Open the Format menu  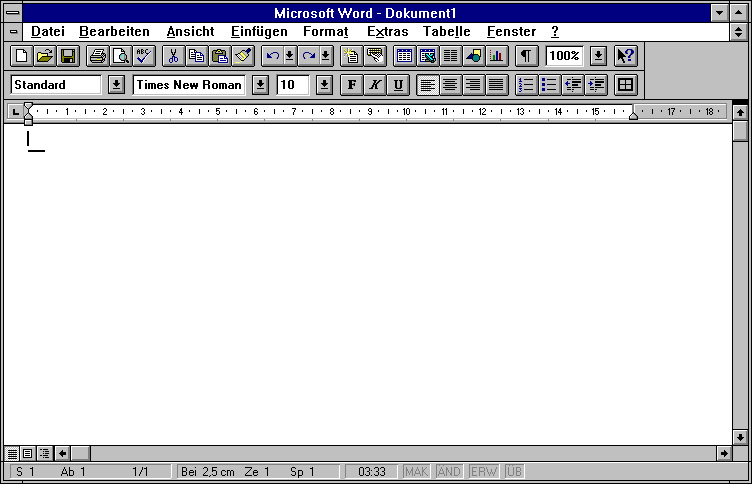[326, 32]
